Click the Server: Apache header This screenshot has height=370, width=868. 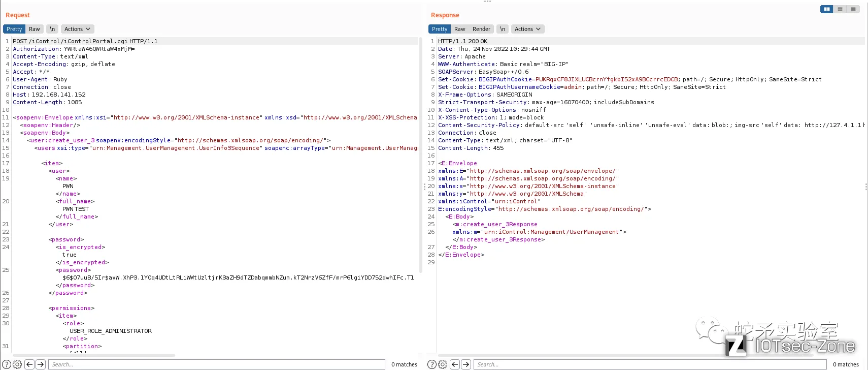(x=462, y=56)
